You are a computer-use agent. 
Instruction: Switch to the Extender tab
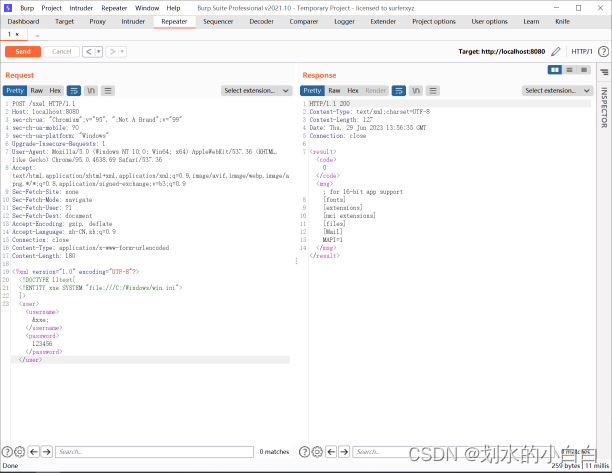[383, 21]
